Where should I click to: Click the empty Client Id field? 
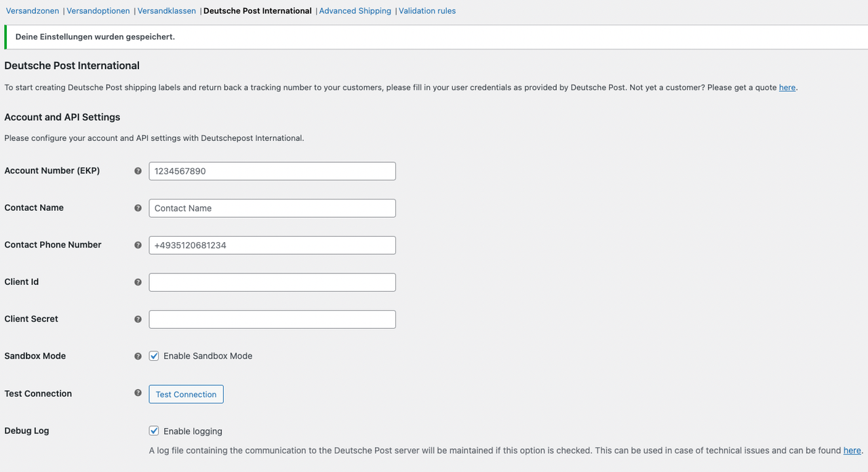[273, 282]
